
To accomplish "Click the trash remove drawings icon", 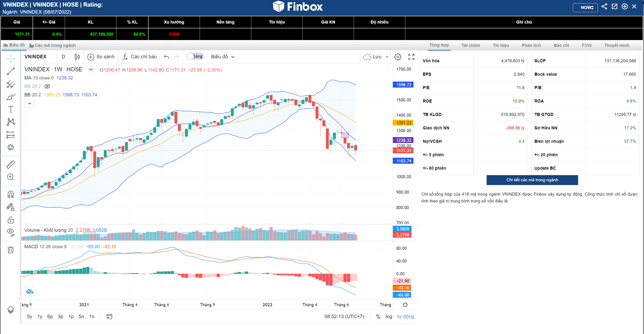I will [x=11, y=250].
